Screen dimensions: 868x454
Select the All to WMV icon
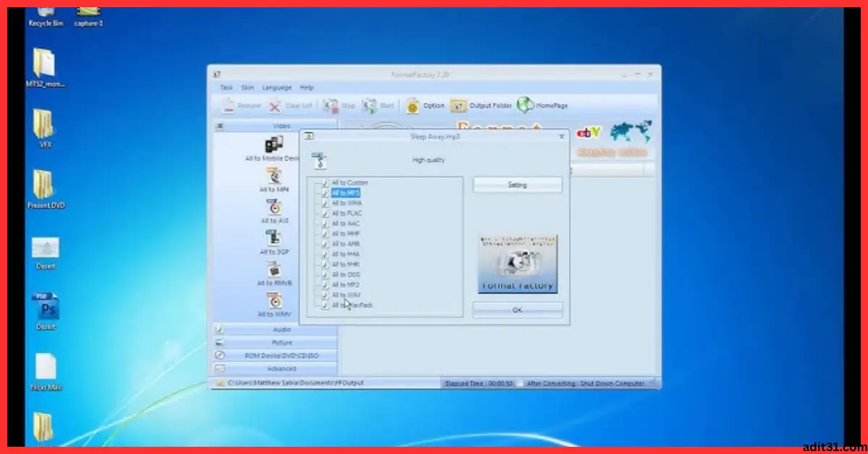coord(274,301)
